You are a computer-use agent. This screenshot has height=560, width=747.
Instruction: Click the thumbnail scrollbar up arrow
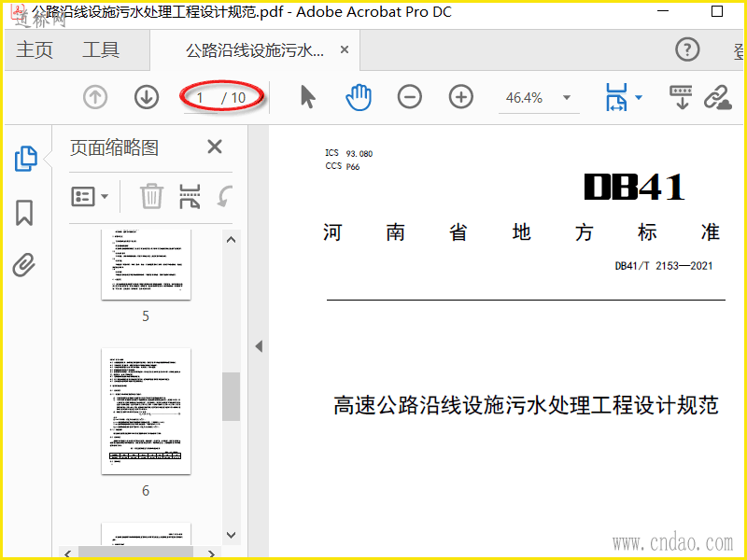tap(231, 240)
